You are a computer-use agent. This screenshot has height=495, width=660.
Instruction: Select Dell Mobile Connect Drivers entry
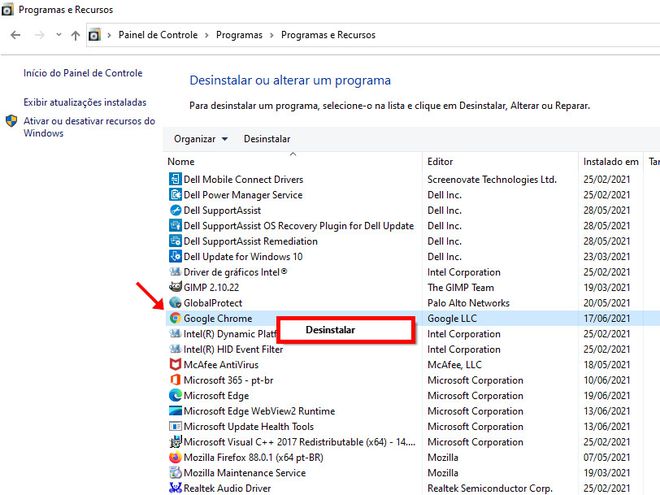[243, 179]
